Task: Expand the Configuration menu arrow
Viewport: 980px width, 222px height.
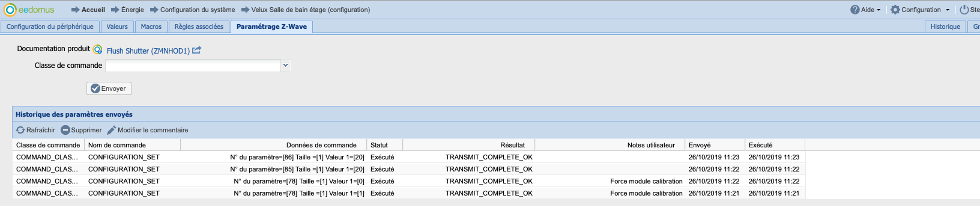Action: [948, 10]
